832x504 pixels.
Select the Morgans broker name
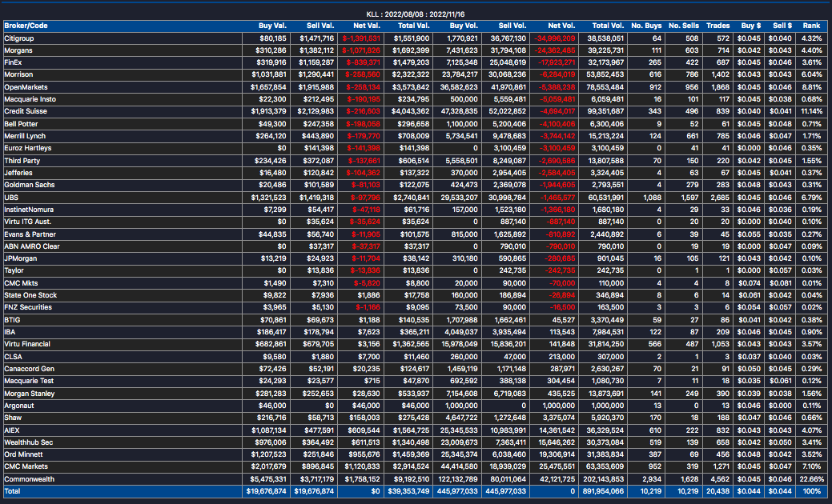tap(18, 50)
